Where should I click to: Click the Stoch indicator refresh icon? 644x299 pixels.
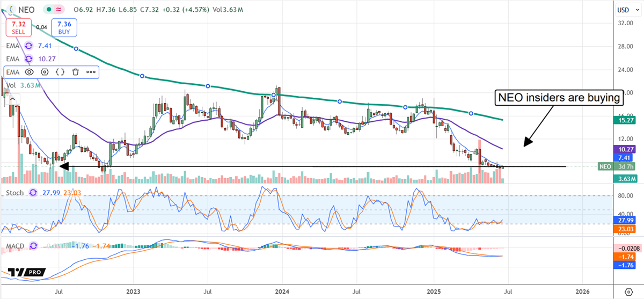pyautogui.click(x=33, y=193)
